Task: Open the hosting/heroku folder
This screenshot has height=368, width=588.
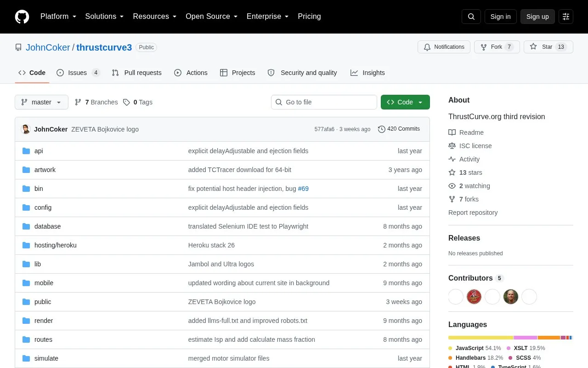Action: pos(56,245)
